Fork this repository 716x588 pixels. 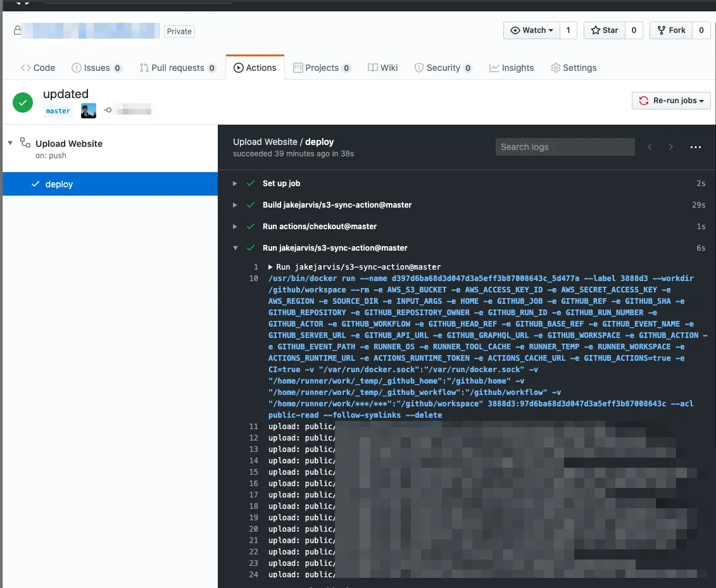[671, 30]
